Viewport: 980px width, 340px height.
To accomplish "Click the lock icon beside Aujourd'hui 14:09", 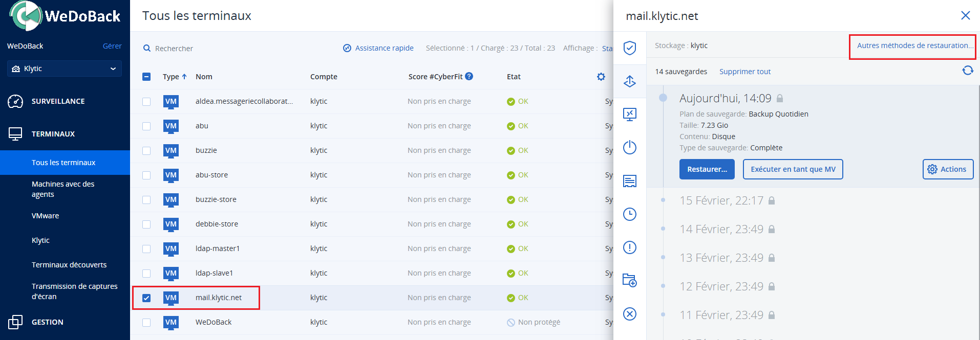I will (780, 98).
